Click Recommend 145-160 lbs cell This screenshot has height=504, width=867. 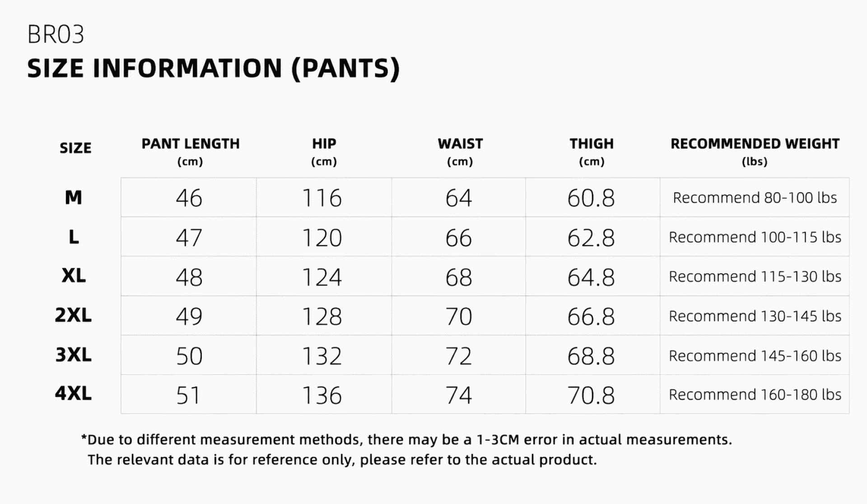(755, 355)
